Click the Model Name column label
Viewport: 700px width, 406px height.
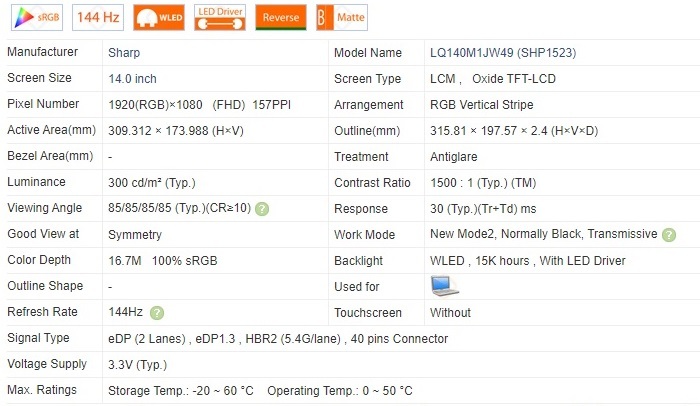coord(368,53)
